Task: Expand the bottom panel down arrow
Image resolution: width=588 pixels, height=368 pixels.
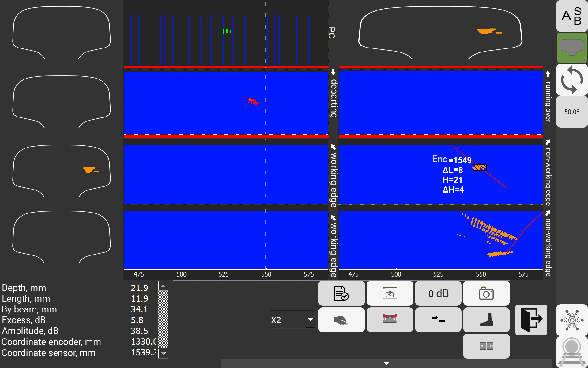Action: 386,363
